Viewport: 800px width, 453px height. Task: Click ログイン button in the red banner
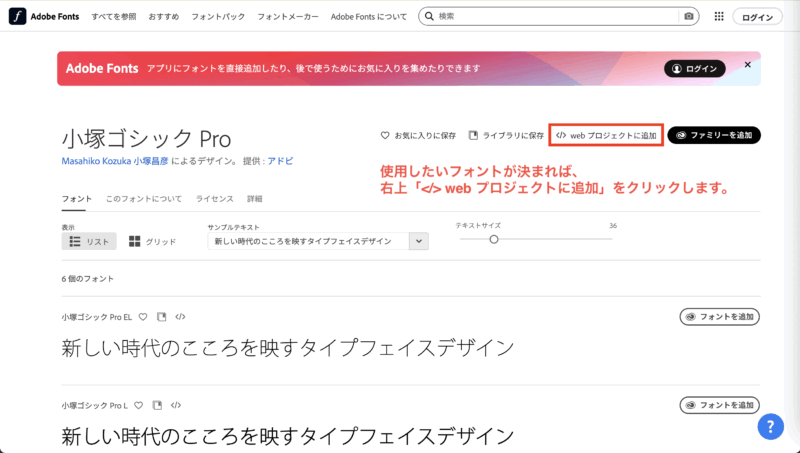(x=695, y=68)
